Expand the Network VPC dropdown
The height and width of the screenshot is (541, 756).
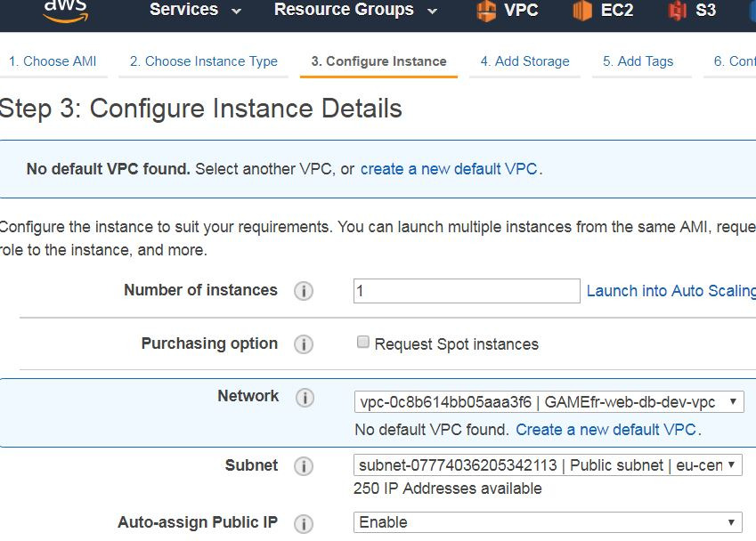click(x=549, y=402)
